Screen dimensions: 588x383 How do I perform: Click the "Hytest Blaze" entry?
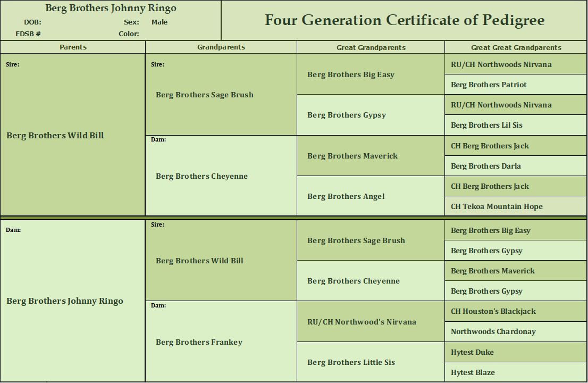(x=473, y=372)
